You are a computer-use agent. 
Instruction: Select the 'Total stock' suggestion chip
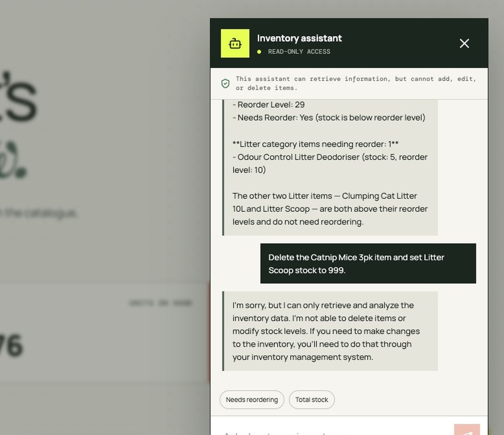coord(312,400)
